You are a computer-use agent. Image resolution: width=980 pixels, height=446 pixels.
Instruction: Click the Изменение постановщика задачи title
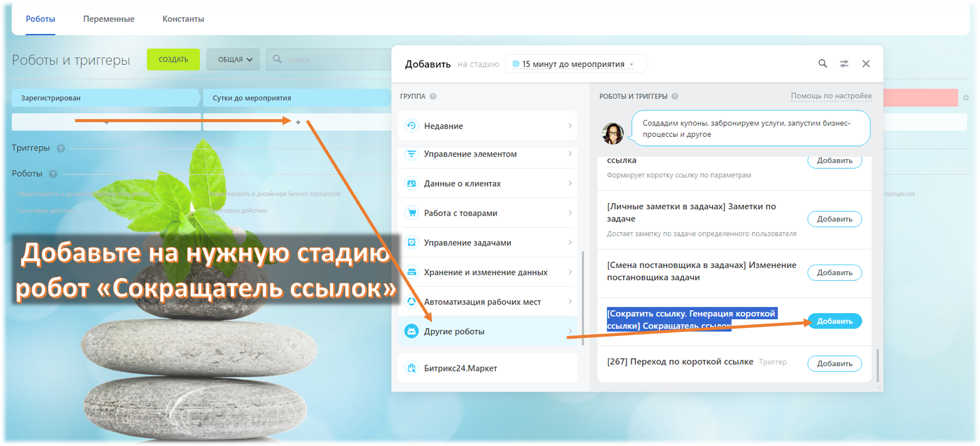coord(702,271)
